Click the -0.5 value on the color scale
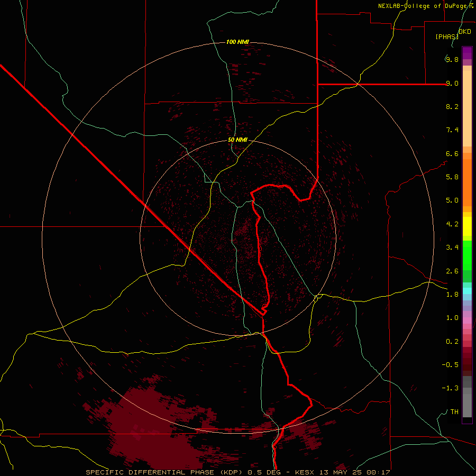Screen dimensions: 476x476 450,365
